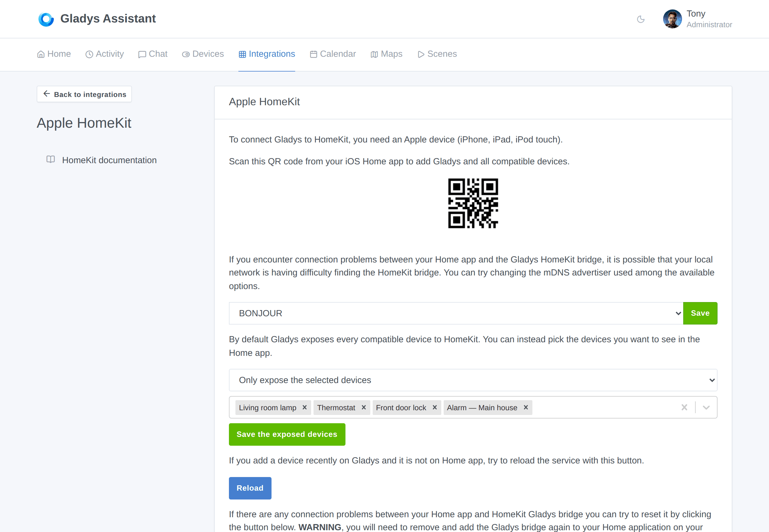Click the Back to integrations button
Image resolution: width=769 pixels, height=532 pixels.
pyautogui.click(x=84, y=94)
